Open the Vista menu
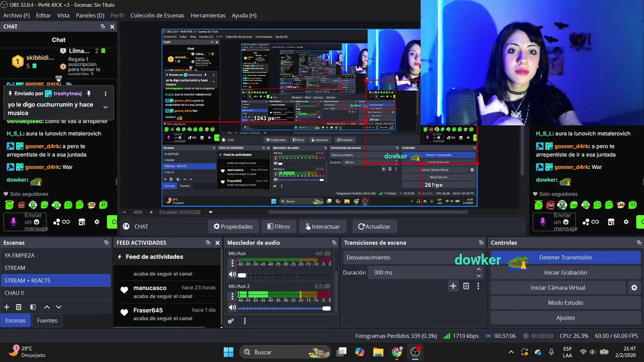This screenshot has height=362, width=644. click(x=63, y=16)
